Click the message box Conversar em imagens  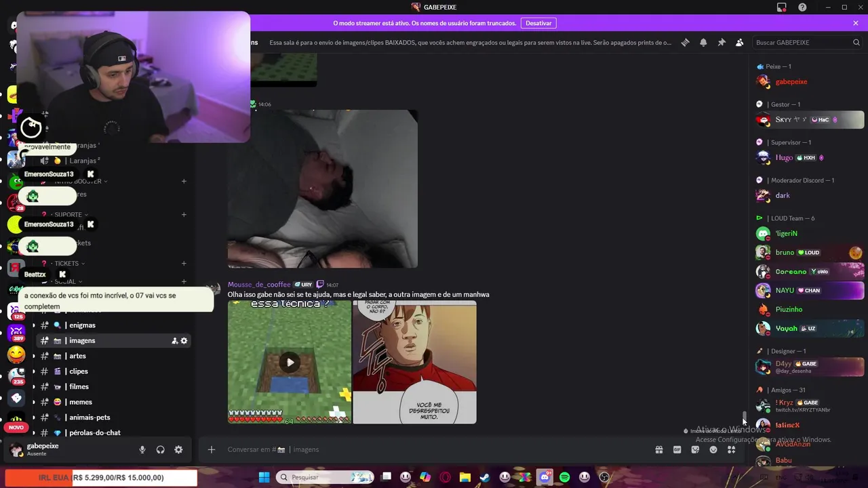(x=434, y=449)
